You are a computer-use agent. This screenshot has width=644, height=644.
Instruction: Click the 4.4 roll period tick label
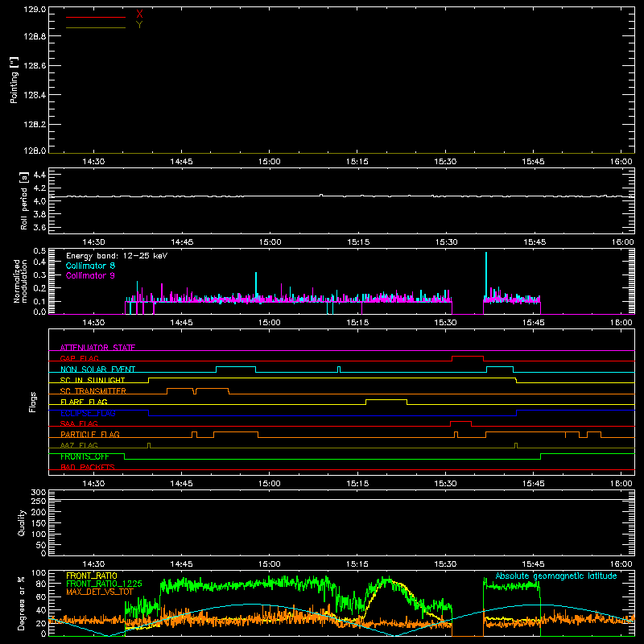click(39, 175)
